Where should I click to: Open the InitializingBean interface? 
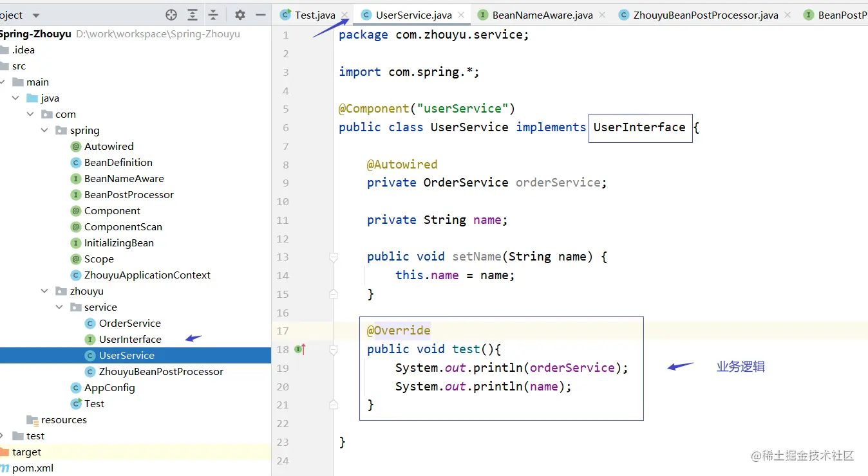[118, 243]
